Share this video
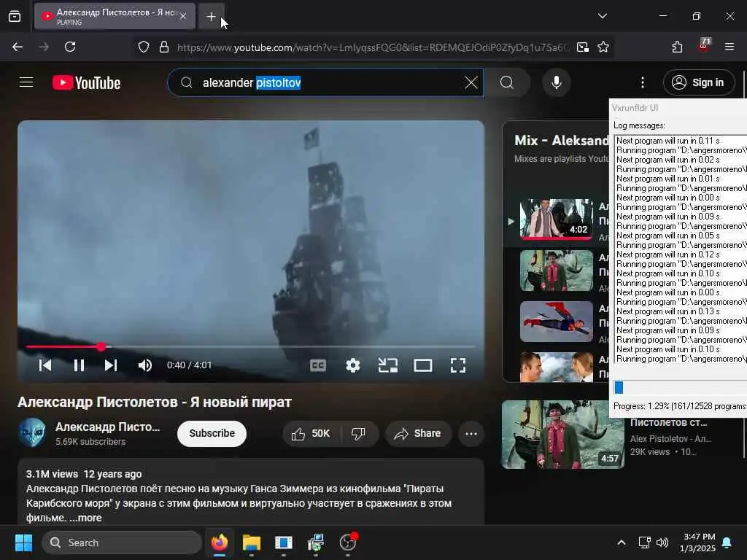This screenshot has height=560, width=747. pyautogui.click(x=418, y=434)
